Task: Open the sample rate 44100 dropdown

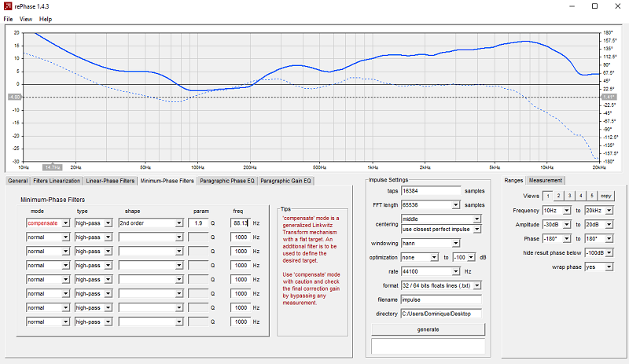Action: [x=430, y=272]
